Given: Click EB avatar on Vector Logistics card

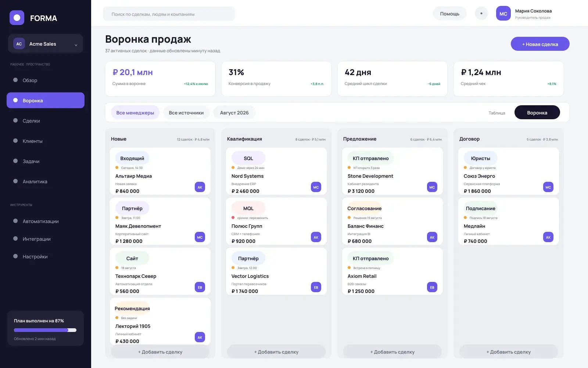Looking at the screenshot, I should pos(316,287).
